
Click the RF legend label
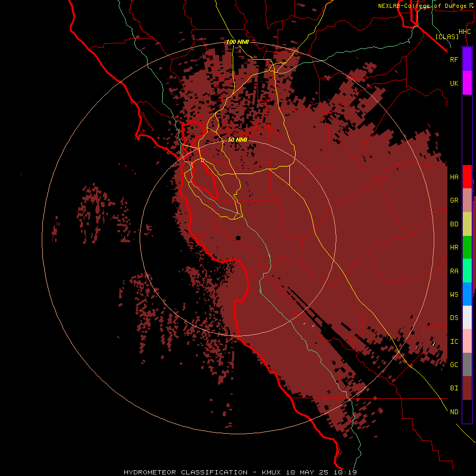(454, 59)
